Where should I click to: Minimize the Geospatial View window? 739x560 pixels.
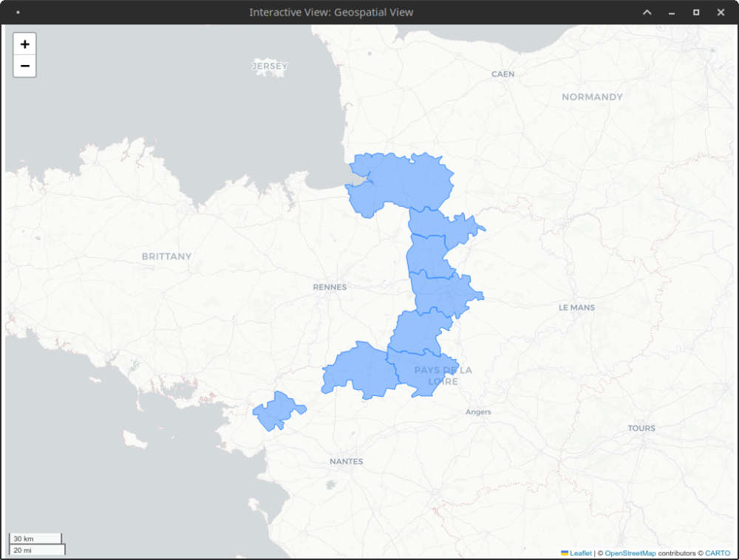[672, 13]
